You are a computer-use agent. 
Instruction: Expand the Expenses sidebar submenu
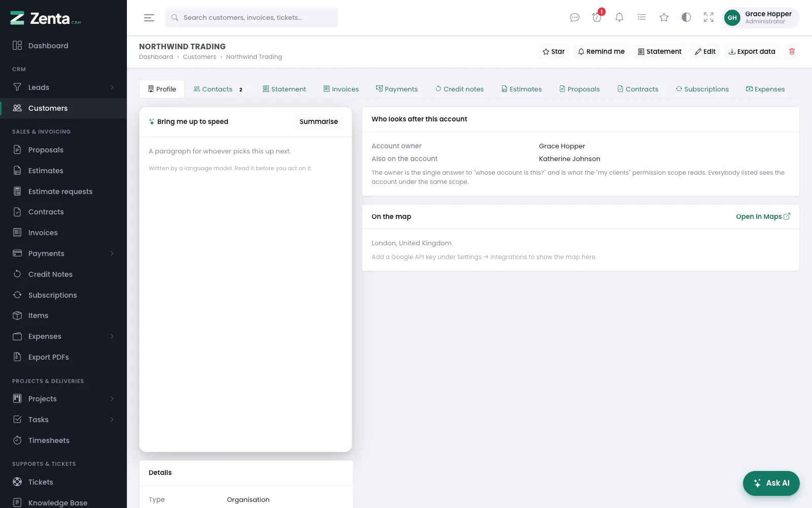coord(112,336)
